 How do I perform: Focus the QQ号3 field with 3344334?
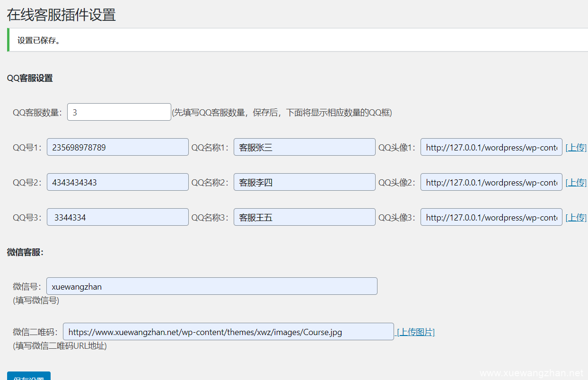pyautogui.click(x=117, y=217)
